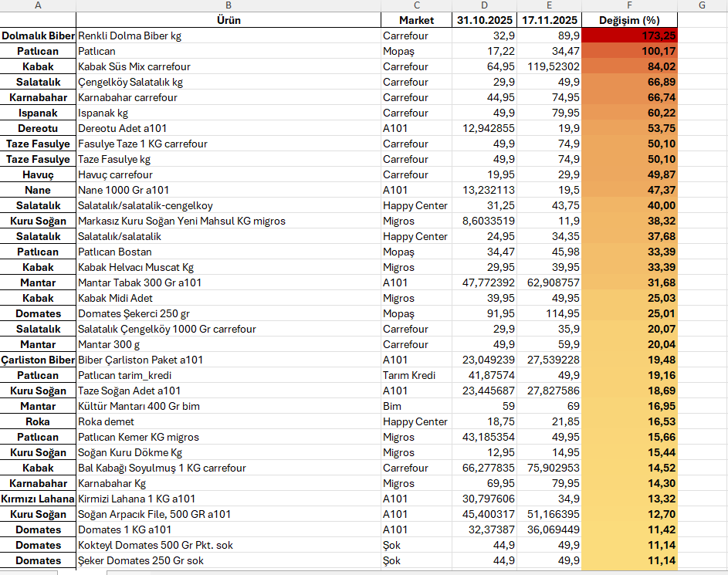Select 'Bal Kabağı Soyulmuş 1 KG carrefour'
Screen dimensions: 728x575
229,468
